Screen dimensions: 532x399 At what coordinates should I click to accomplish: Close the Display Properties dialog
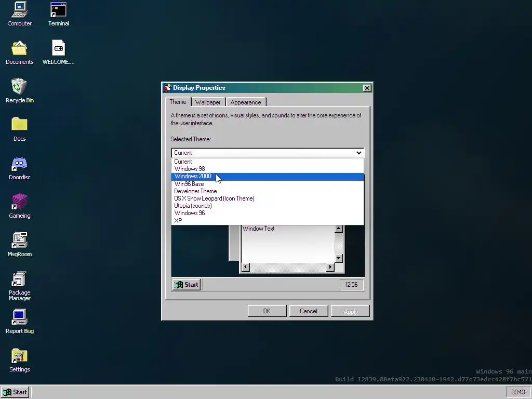click(367, 88)
